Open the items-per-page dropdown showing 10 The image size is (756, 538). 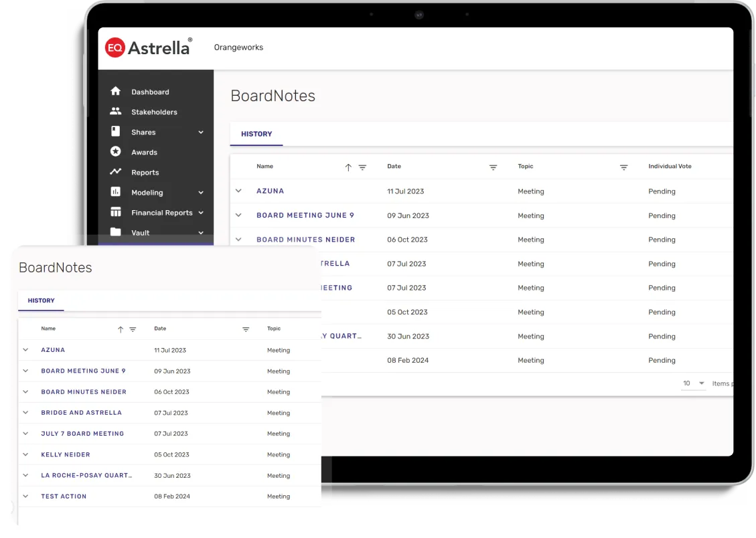694,383
